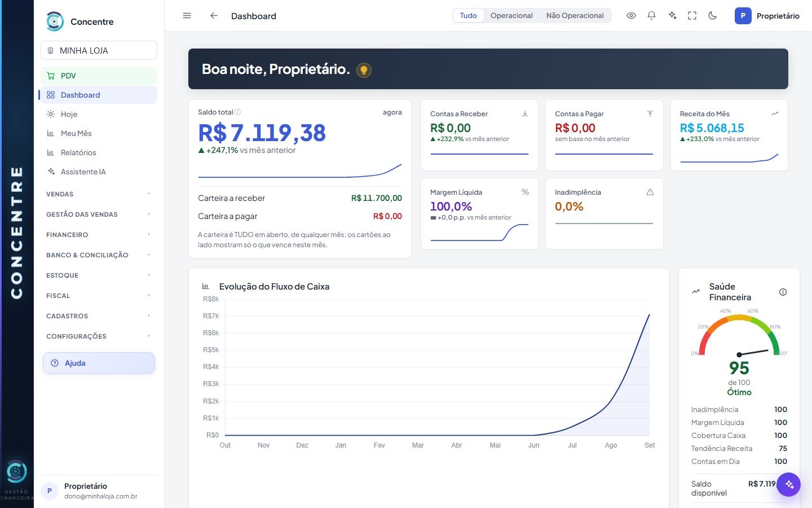Open the PDV menu item
This screenshot has width=812, height=508.
click(x=99, y=76)
